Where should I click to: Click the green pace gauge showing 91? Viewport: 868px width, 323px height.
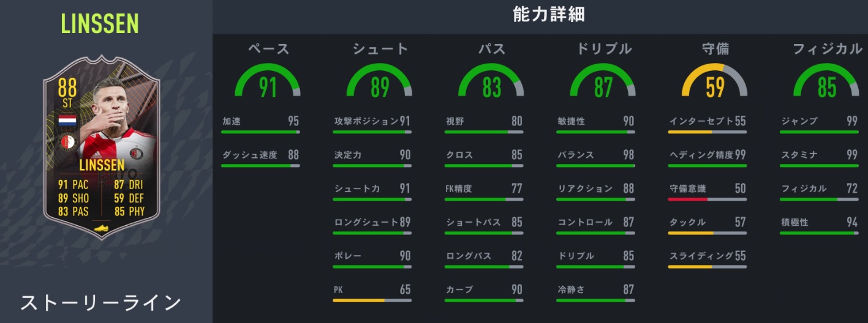coord(267,81)
